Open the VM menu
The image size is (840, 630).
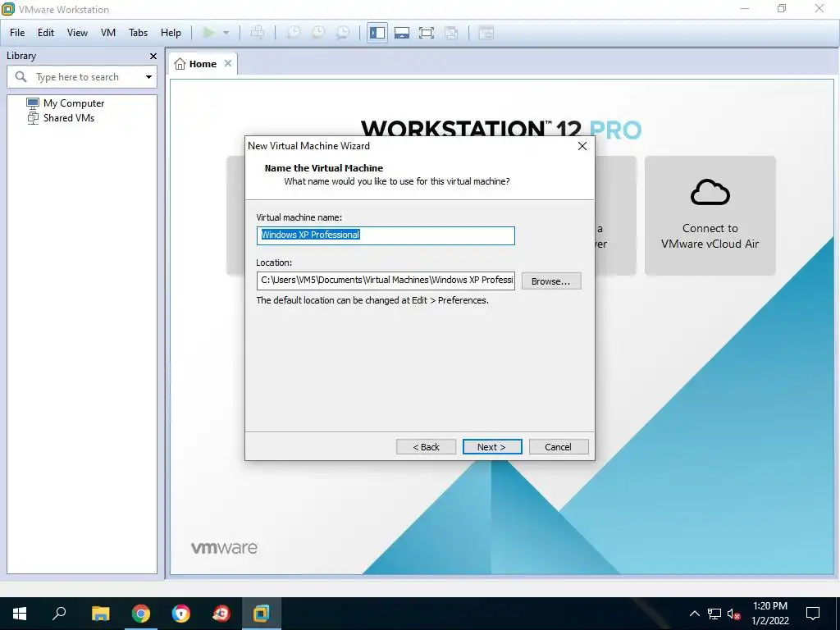[108, 33]
